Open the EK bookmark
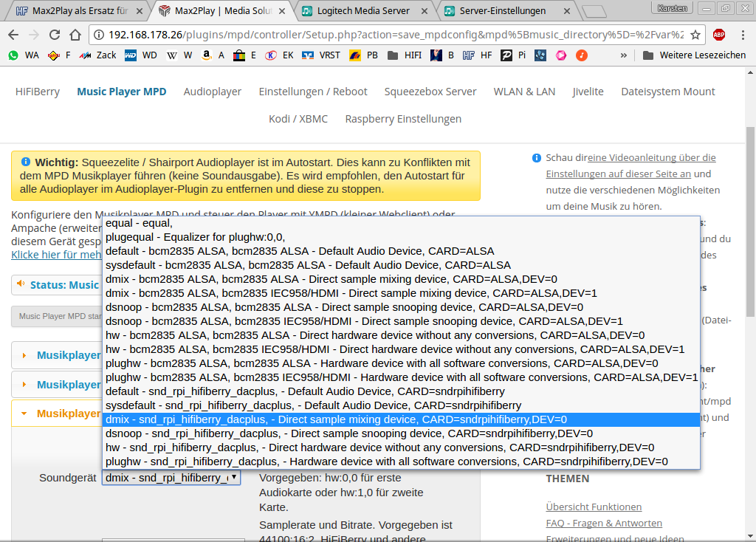The height and width of the screenshot is (542, 756). (279, 55)
